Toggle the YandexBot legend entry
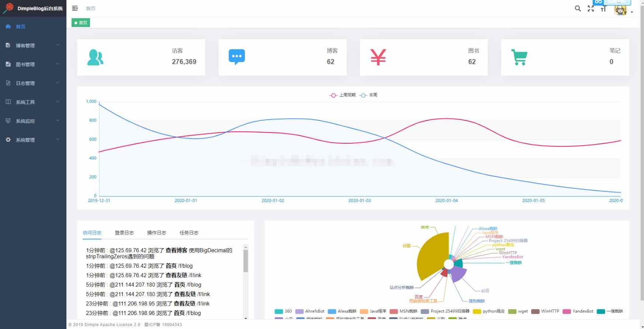 click(x=578, y=311)
